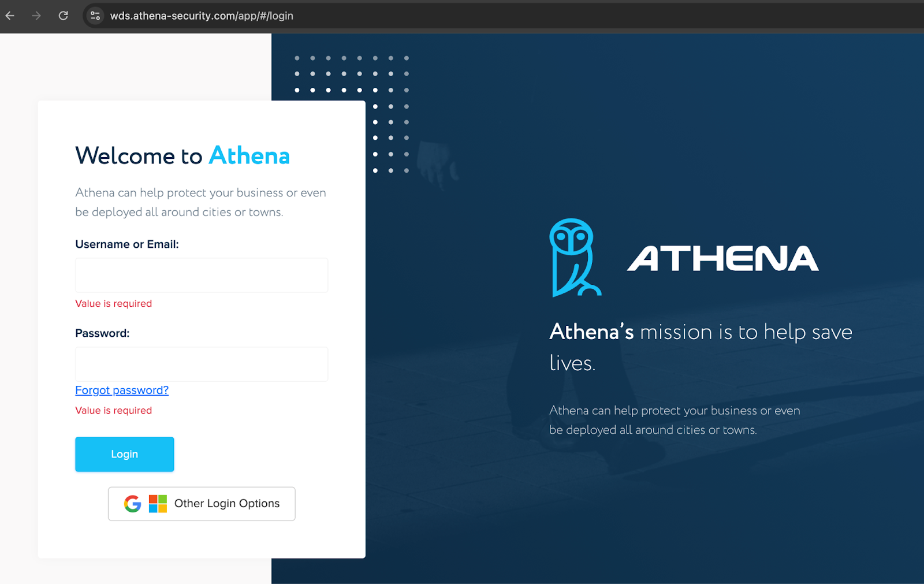Click the Welcome to Athena heading

tap(182, 155)
